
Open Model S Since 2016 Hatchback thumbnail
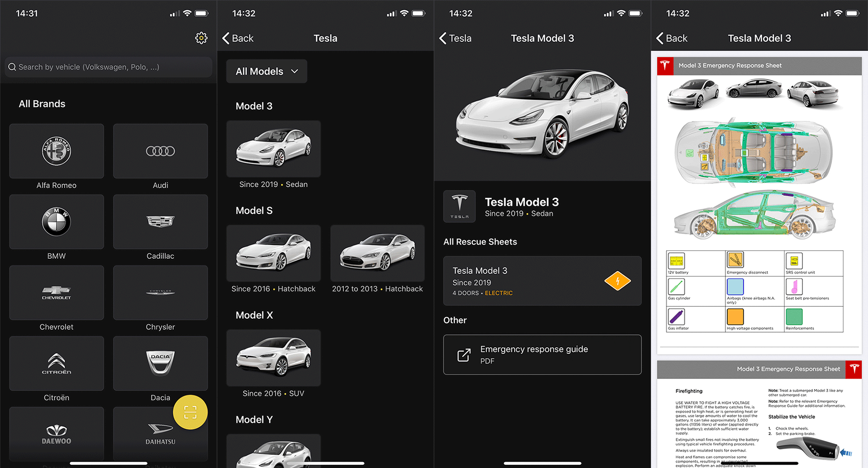pyautogui.click(x=274, y=254)
